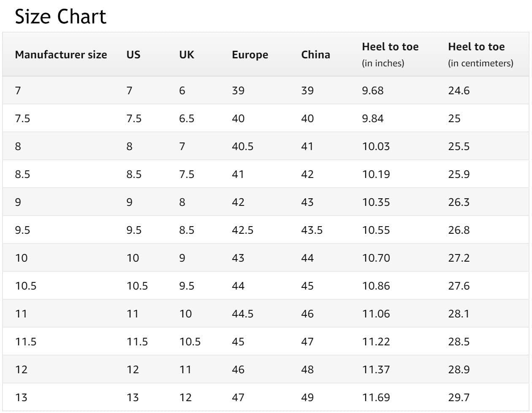Click the Heel to toe centimeters header
Screen dimensions: 532x413
481,55
